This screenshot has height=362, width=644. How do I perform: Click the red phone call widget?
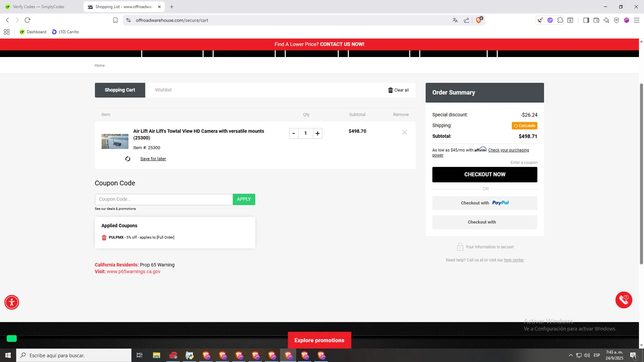coord(624,300)
